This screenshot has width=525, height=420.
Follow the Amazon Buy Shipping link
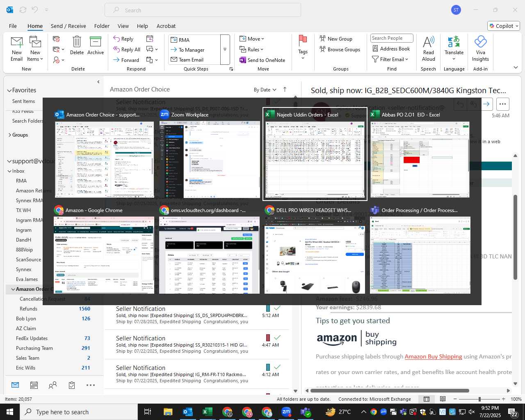(x=433, y=356)
